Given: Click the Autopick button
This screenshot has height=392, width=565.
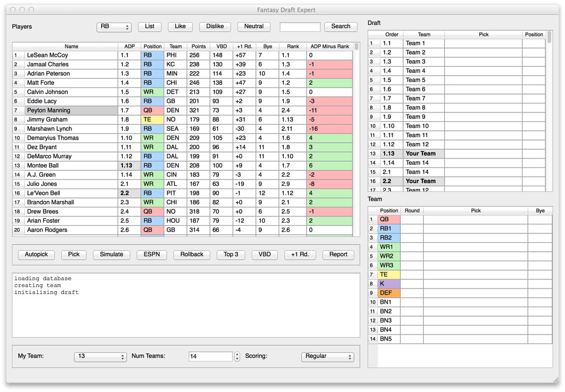Looking at the screenshot, I should pyautogui.click(x=36, y=254).
